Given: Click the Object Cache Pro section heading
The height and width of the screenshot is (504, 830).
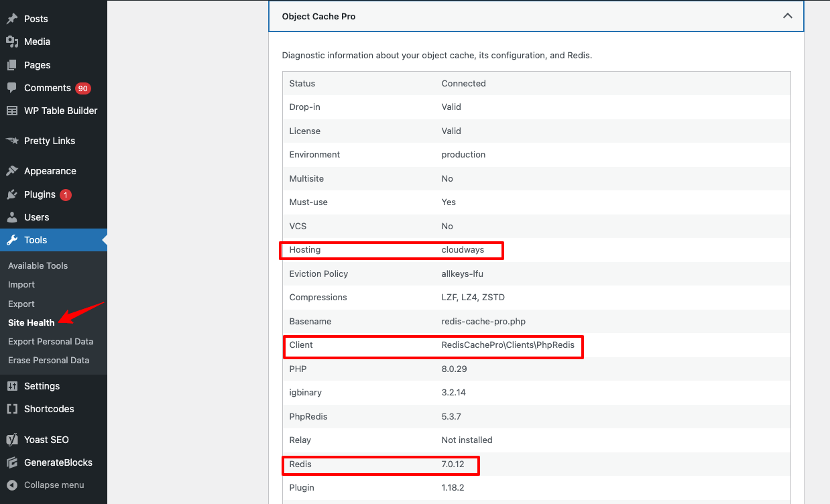Looking at the screenshot, I should pos(318,16).
